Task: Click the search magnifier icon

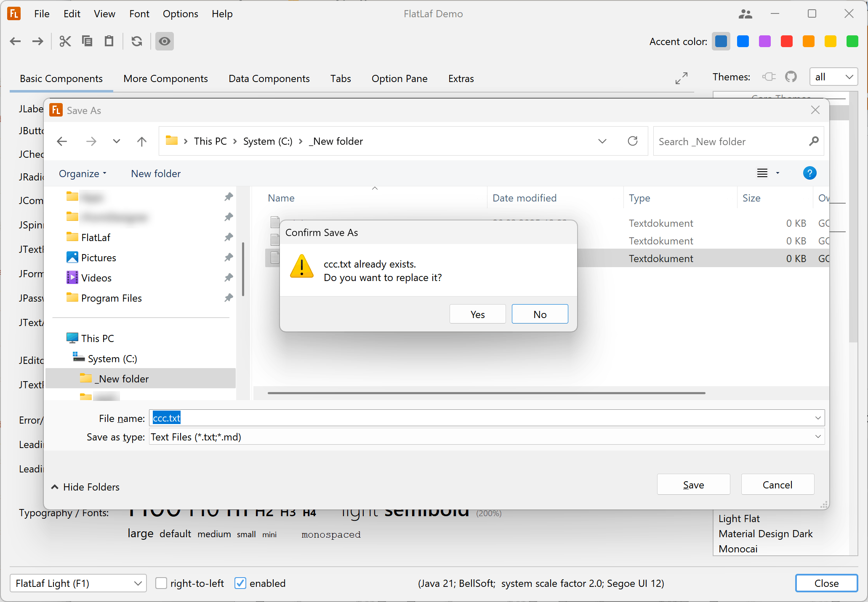Action: (x=814, y=141)
